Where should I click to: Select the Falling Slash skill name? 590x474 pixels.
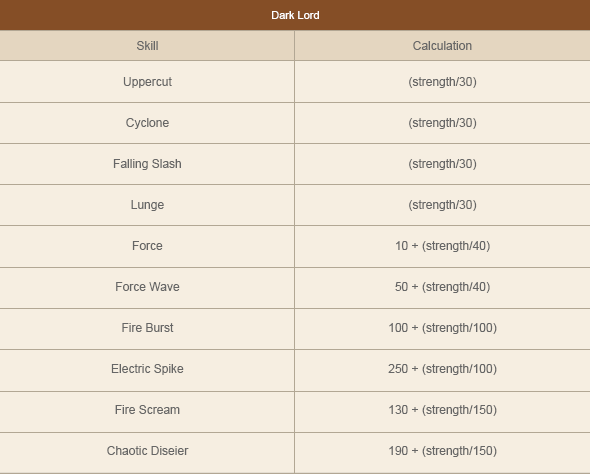pos(147,164)
